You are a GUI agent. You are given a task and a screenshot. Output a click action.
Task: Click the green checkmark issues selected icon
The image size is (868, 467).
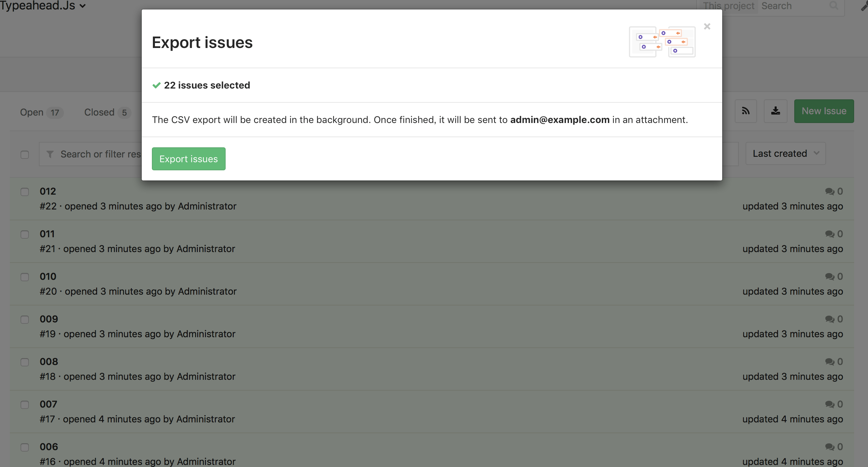point(157,84)
